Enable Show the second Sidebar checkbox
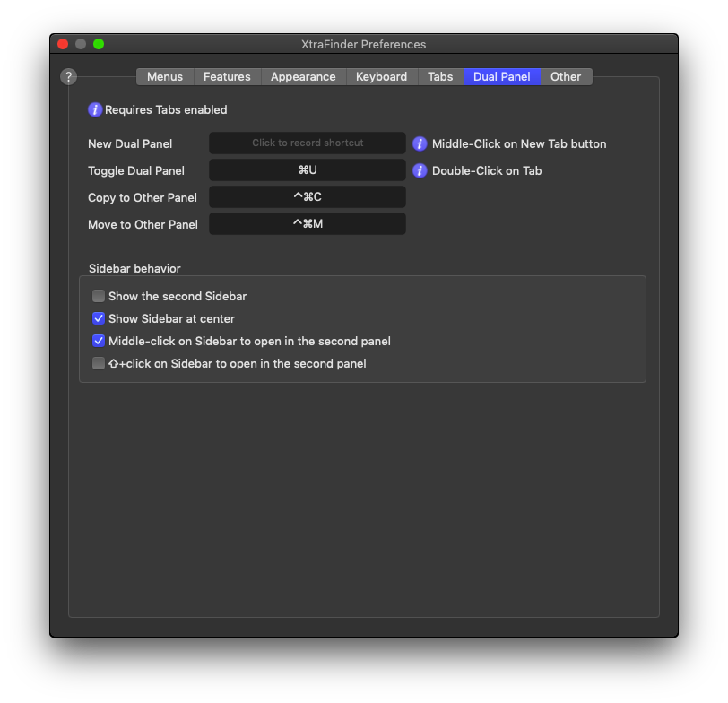This screenshot has height=703, width=728. pyautogui.click(x=99, y=296)
